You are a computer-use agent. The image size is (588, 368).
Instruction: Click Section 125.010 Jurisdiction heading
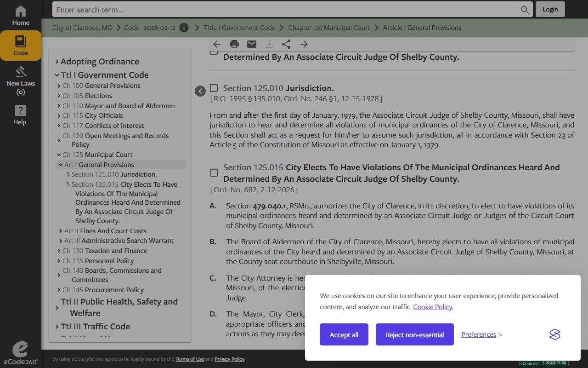[278, 88]
